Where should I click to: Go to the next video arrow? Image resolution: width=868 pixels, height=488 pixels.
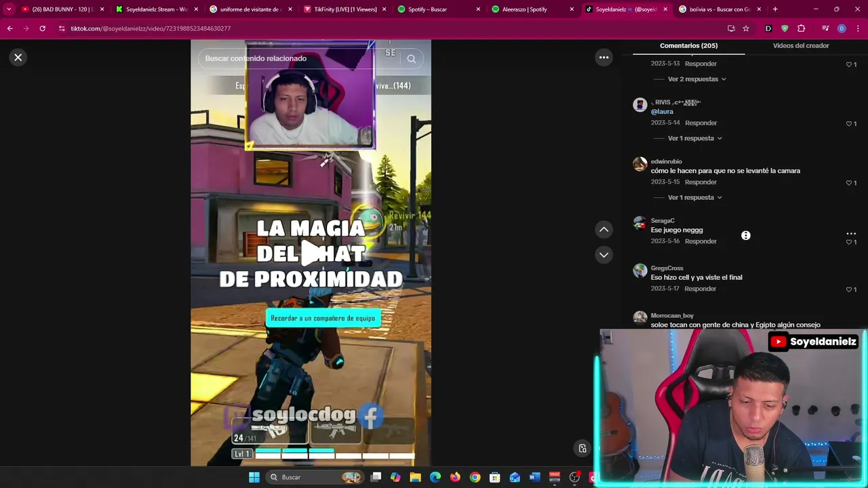604,255
